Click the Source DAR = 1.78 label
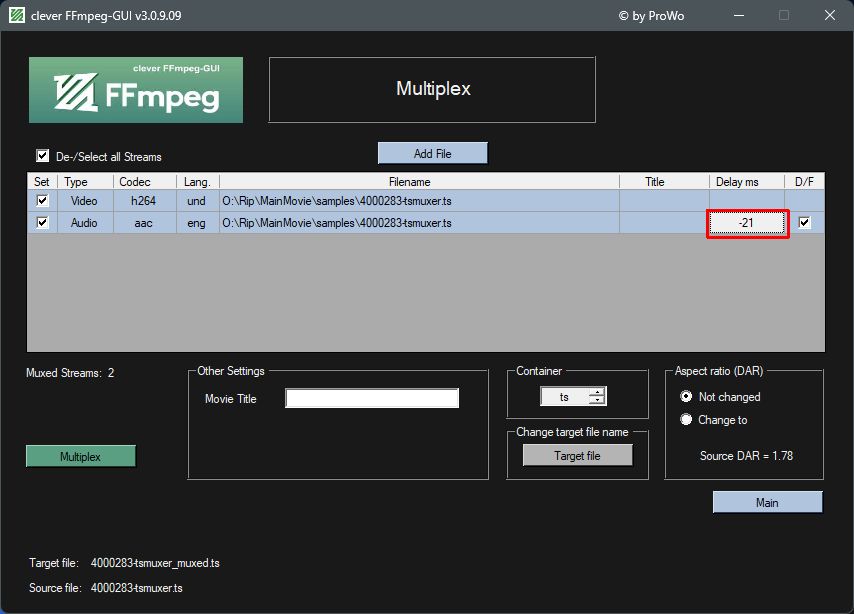 [x=746, y=455]
